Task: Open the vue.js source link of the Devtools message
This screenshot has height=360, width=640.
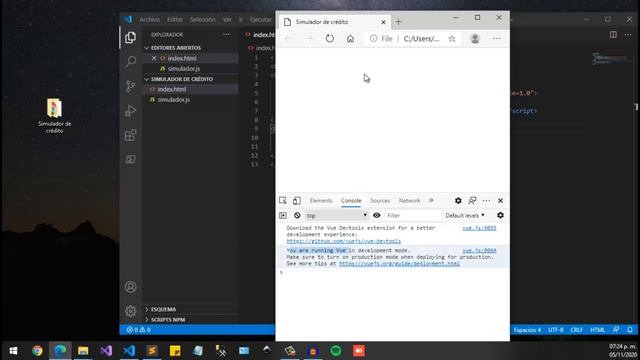Action: 479,228
